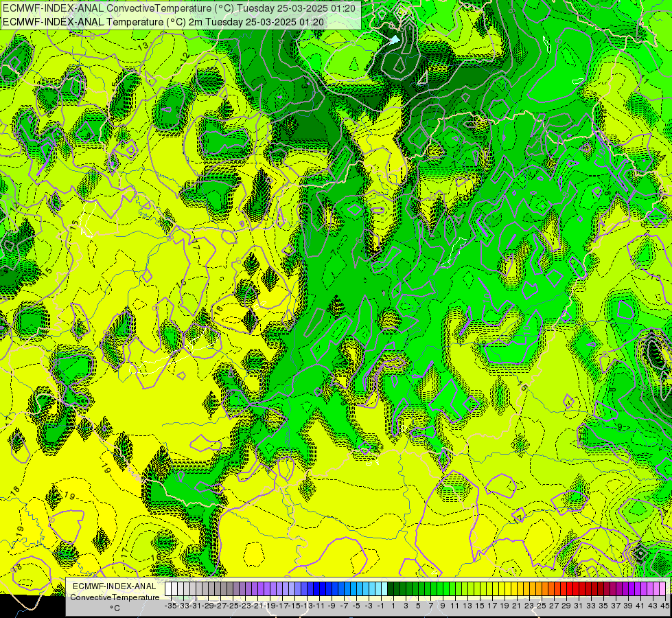Click the -25 value on the legend scale

233,606
